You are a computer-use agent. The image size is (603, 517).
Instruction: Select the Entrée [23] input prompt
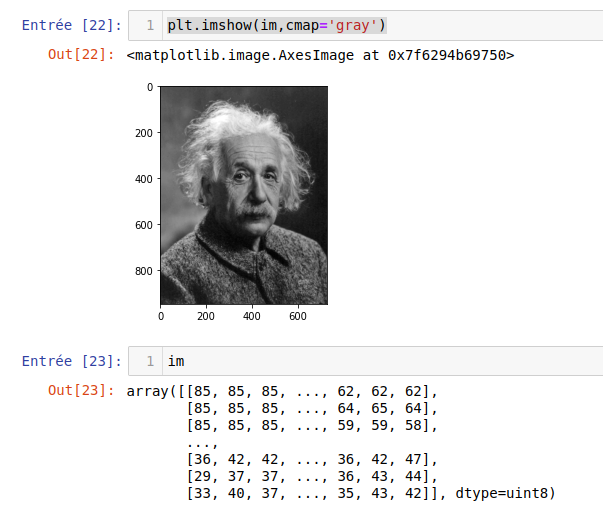[x=72, y=361]
